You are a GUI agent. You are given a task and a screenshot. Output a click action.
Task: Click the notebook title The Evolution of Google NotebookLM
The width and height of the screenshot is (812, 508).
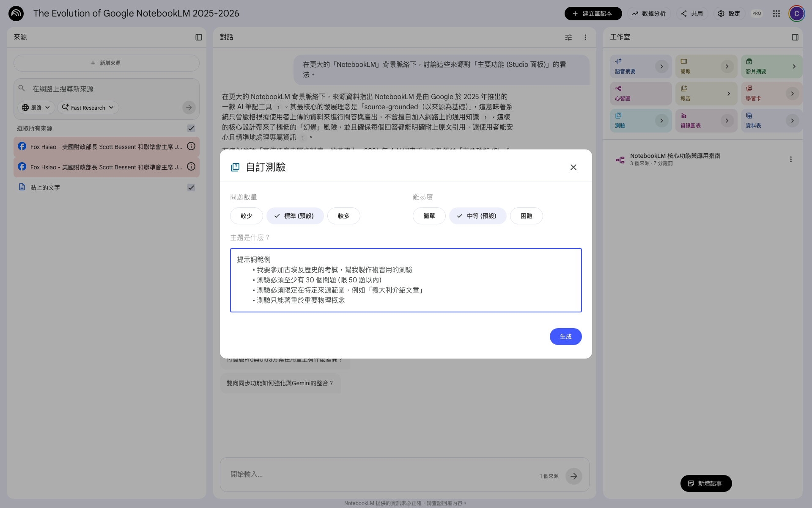tap(136, 14)
